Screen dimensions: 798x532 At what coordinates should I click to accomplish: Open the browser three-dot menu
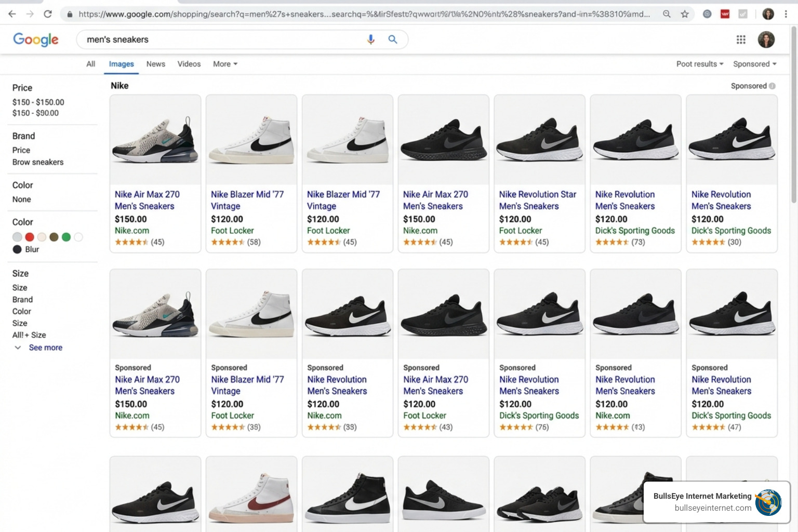(x=786, y=14)
